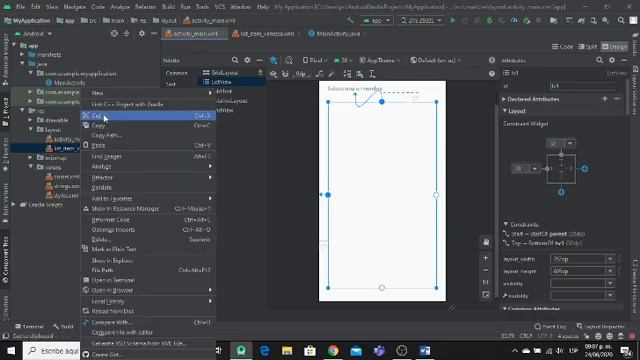
Task: Open File Explorer from the taskbar
Action: tap(287, 351)
